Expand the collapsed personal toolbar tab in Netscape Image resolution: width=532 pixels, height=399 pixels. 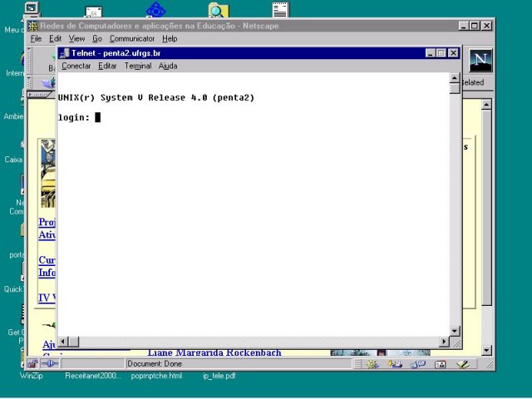[x=40, y=94]
